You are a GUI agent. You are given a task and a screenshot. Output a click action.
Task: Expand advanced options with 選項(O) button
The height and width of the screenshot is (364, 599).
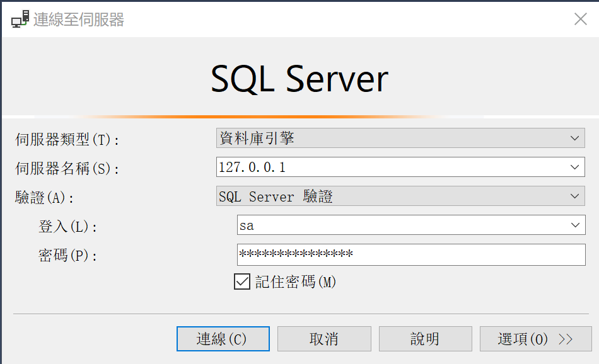click(x=535, y=338)
